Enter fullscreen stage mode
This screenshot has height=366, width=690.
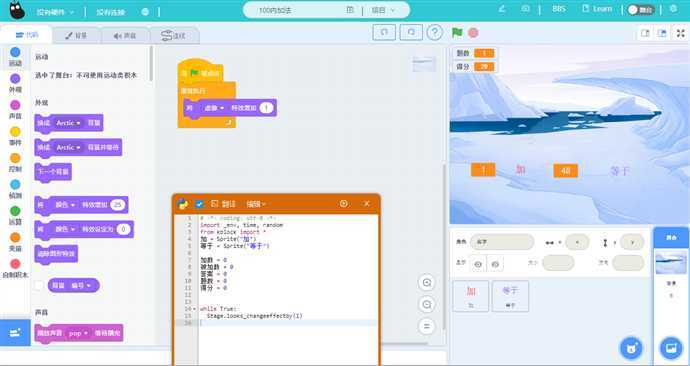point(680,33)
